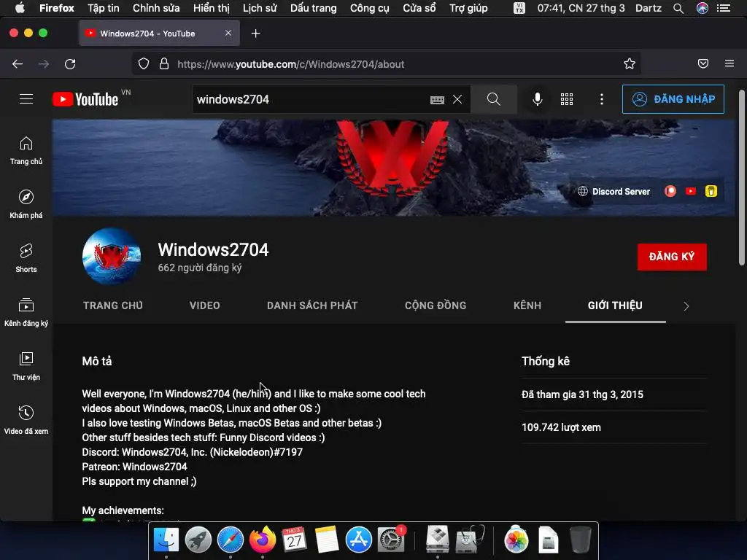Image resolution: width=747 pixels, height=560 pixels.
Task: Switch to the VIDEO channel tab
Action: click(205, 306)
